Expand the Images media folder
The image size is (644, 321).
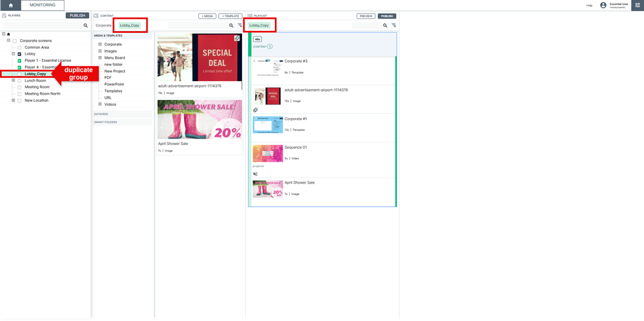(100, 51)
